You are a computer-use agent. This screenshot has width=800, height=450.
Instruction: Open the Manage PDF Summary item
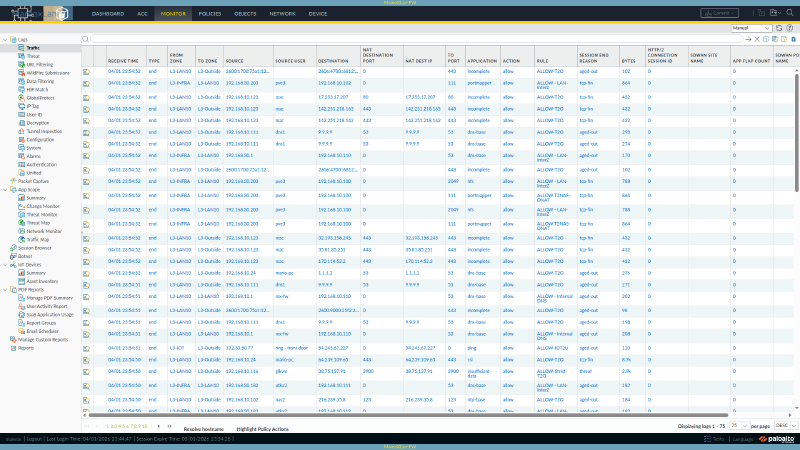click(x=49, y=298)
